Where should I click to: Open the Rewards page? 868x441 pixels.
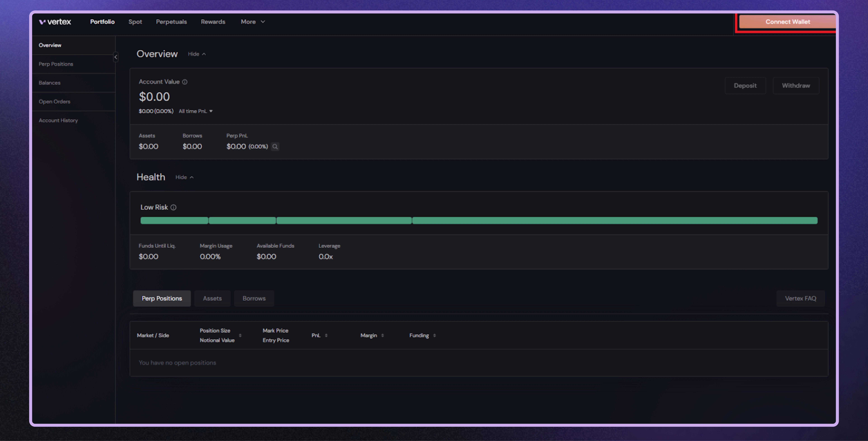pos(213,22)
